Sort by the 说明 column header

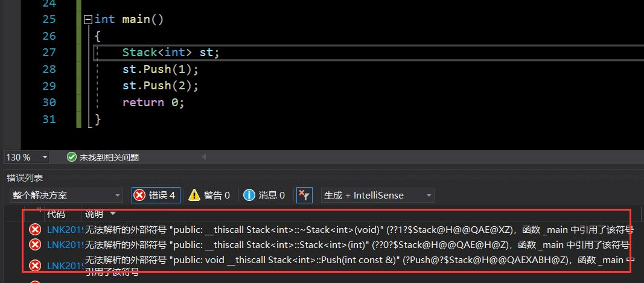tap(94, 214)
